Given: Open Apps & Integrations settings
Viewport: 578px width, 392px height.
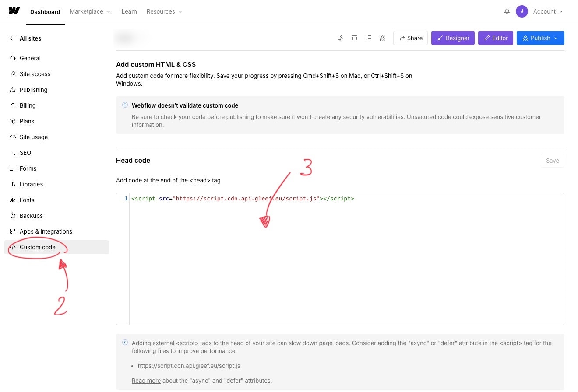Looking at the screenshot, I should [x=46, y=231].
